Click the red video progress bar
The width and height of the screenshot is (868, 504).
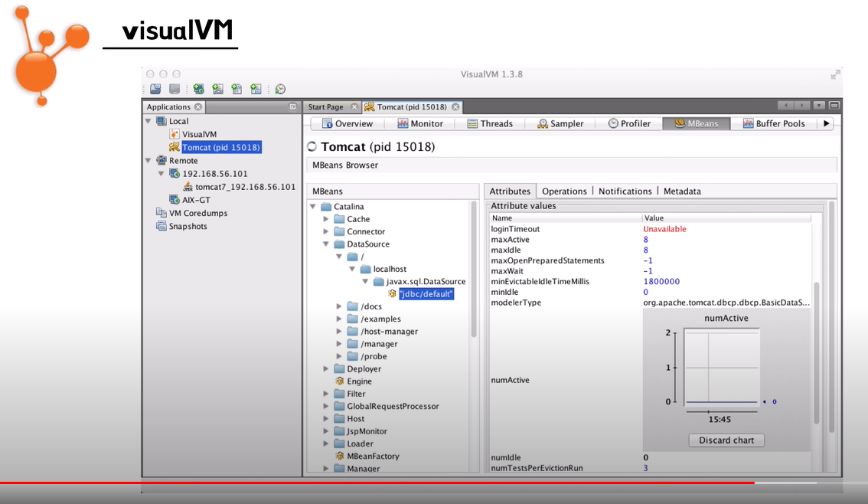[x=377, y=483]
